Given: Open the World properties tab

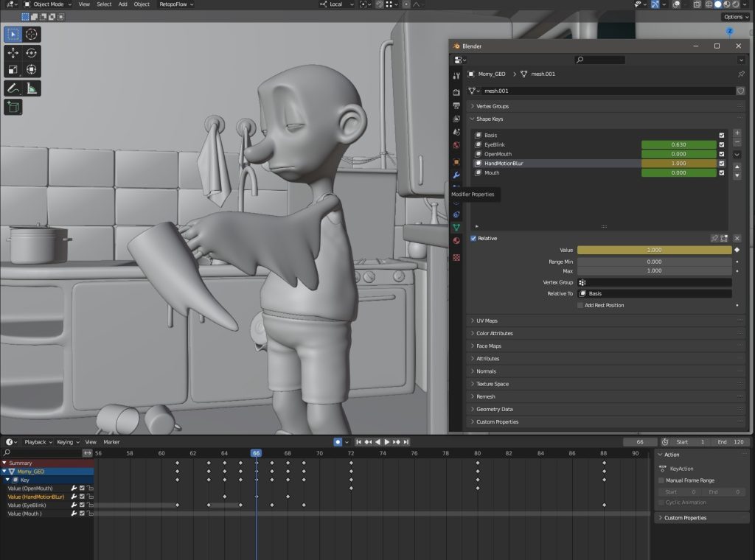Looking at the screenshot, I should coord(456,145).
